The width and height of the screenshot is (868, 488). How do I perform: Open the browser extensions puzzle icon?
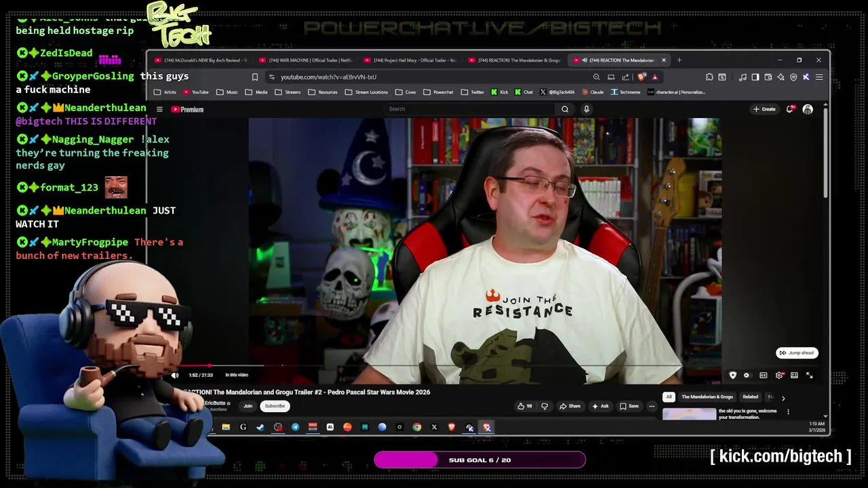709,77
